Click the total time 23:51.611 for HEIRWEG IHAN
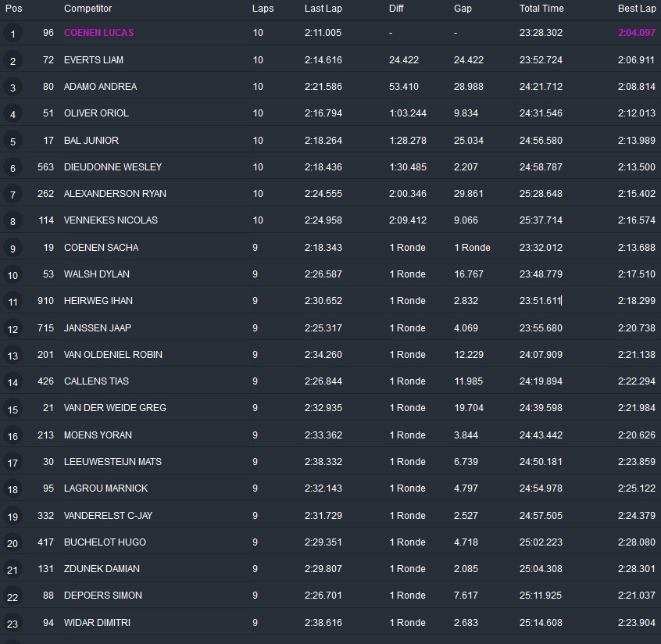661x644 pixels. 540,301
